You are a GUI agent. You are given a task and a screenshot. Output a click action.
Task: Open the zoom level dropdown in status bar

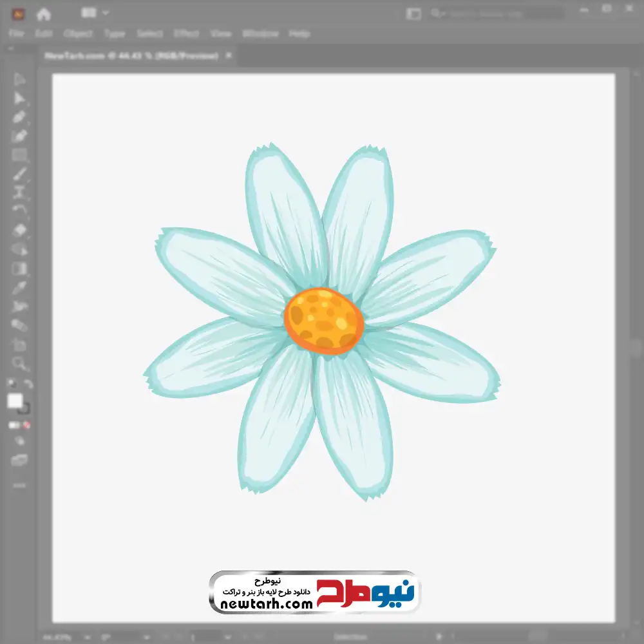(63, 637)
